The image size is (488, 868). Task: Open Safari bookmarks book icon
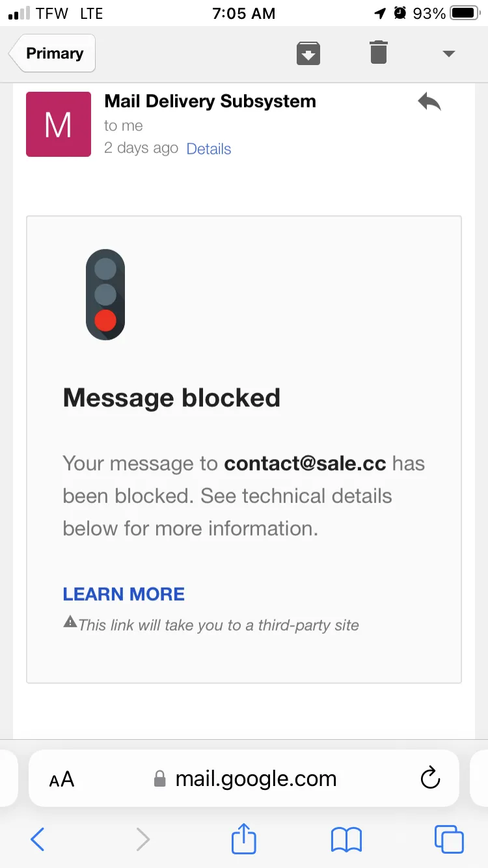pyautogui.click(x=346, y=840)
